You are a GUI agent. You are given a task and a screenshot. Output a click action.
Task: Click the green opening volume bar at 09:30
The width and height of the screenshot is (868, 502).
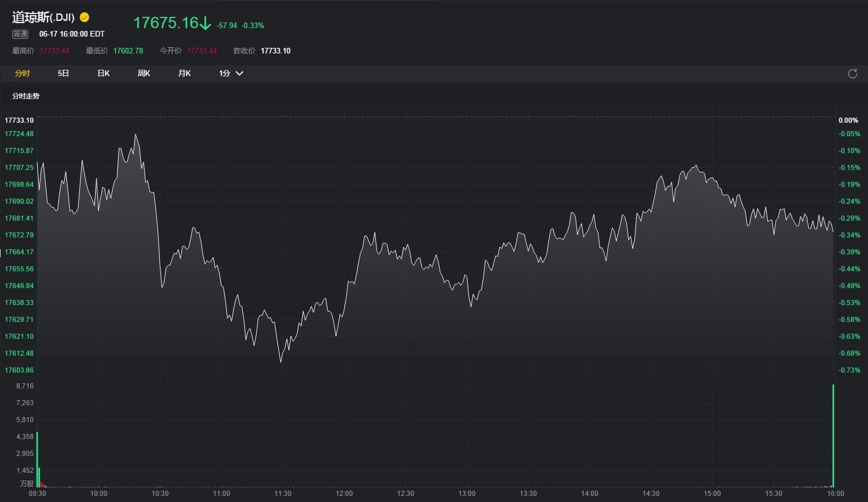pos(37,460)
